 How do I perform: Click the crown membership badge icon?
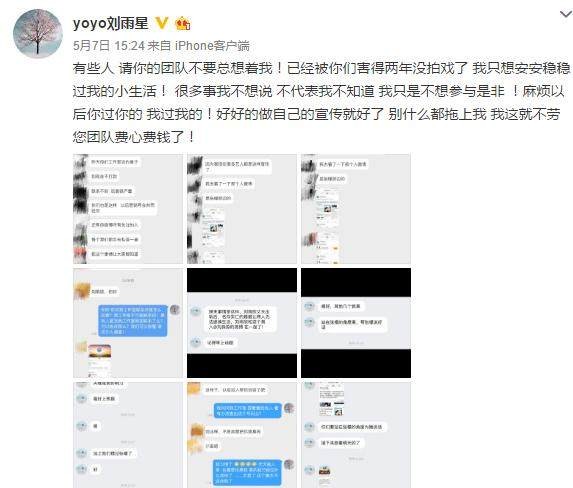(x=183, y=23)
